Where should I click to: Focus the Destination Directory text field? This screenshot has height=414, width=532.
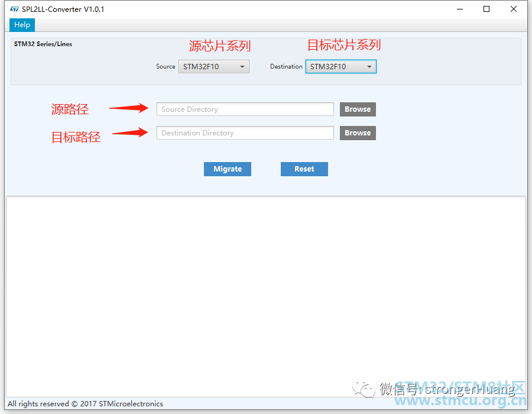tap(245, 133)
